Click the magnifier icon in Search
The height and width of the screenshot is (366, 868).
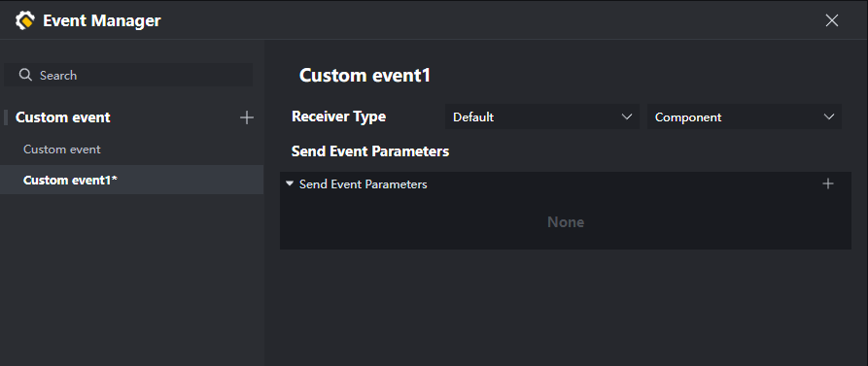pos(25,75)
